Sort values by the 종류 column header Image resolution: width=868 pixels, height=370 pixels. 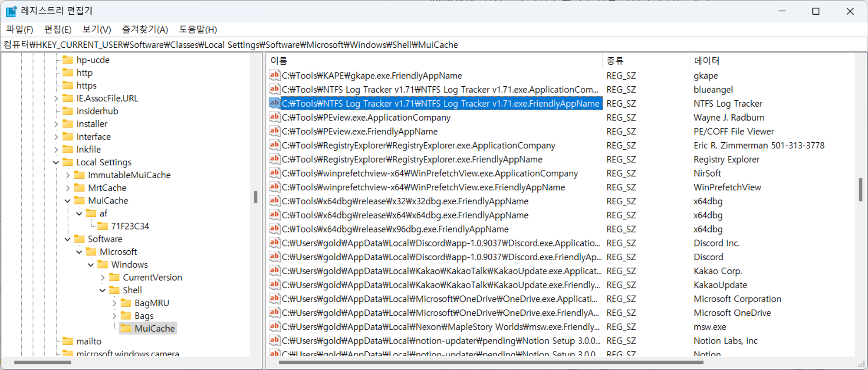point(646,61)
